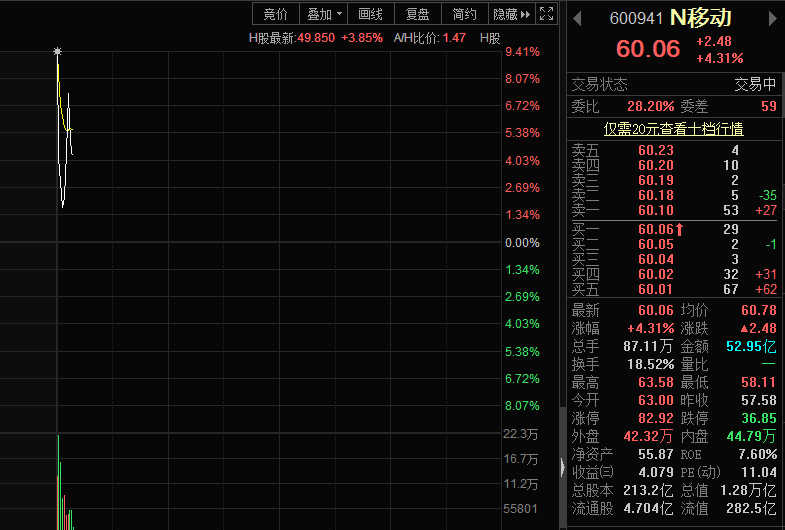The height and width of the screenshot is (530, 785).
Task: Click 总股本 value 213.2亿
Action: click(648, 490)
